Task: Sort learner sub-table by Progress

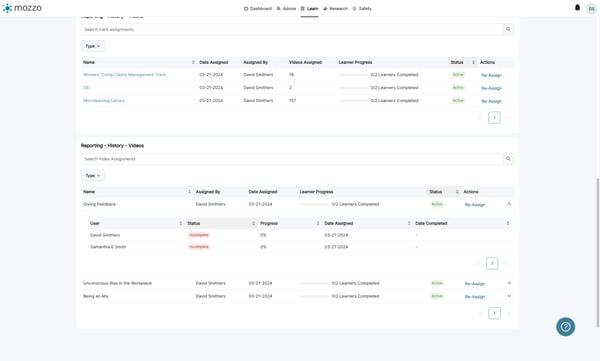Action: [x=318, y=223]
